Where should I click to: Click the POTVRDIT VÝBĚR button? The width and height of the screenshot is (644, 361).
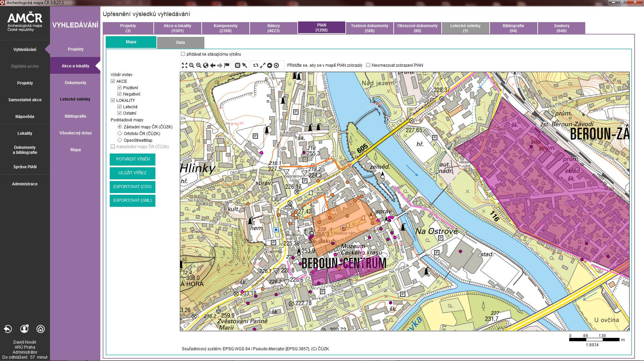tap(133, 159)
